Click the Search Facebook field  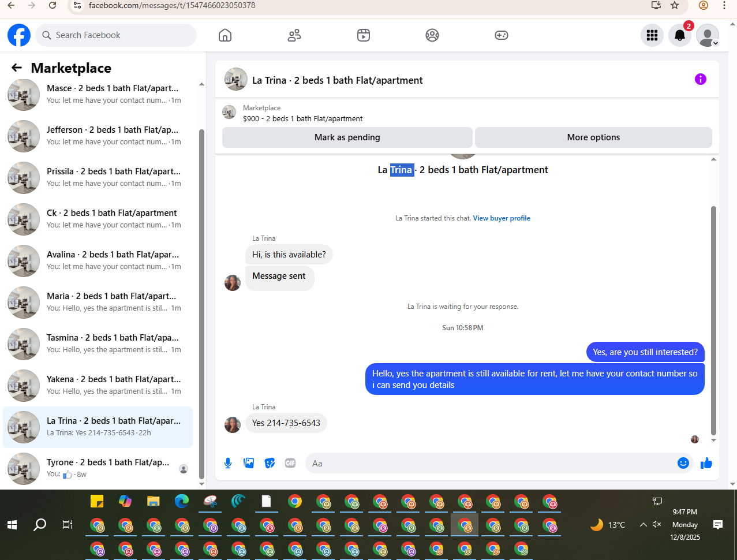click(116, 35)
